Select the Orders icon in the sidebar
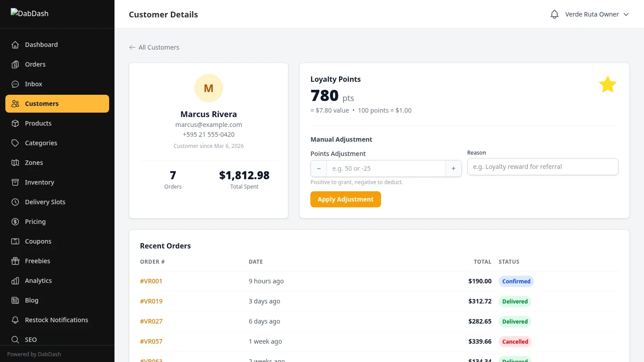Image resolution: width=644 pixels, height=362 pixels. (x=15, y=64)
